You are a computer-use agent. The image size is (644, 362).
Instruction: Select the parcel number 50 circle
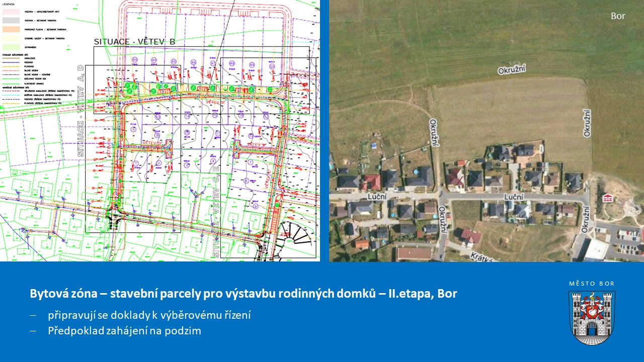pyautogui.click(x=272, y=66)
